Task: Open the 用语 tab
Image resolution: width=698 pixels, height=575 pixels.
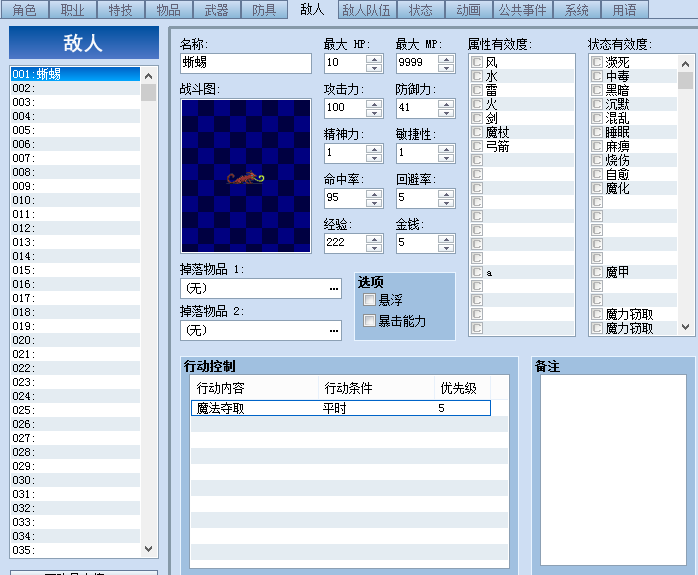Action: (x=625, y=10)
